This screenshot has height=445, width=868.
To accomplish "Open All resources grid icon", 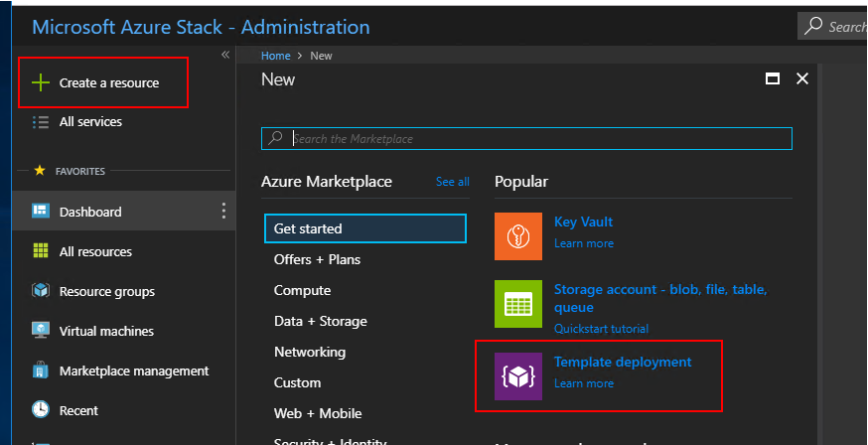I will pyautogui.click(x=41, y=251).
